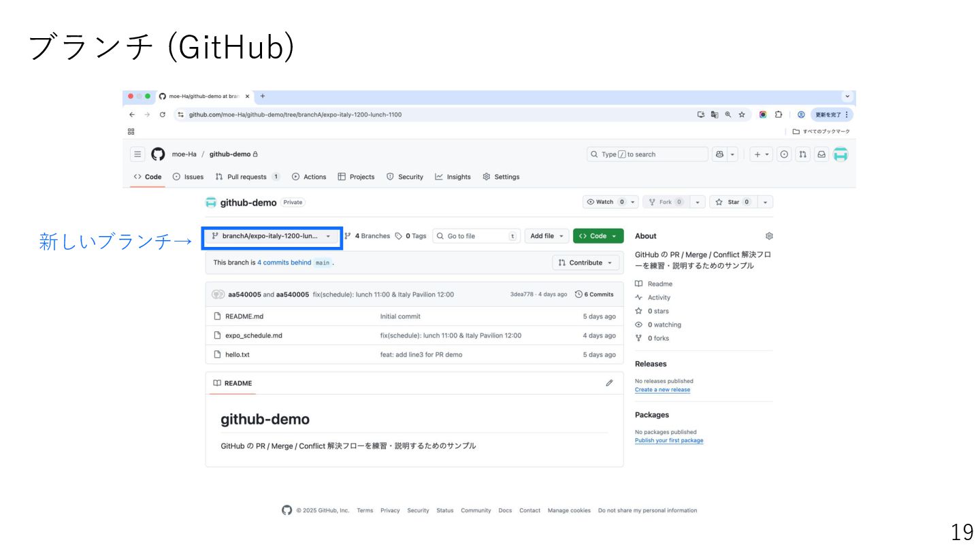Focus the Go to file search field

[476, 236]
